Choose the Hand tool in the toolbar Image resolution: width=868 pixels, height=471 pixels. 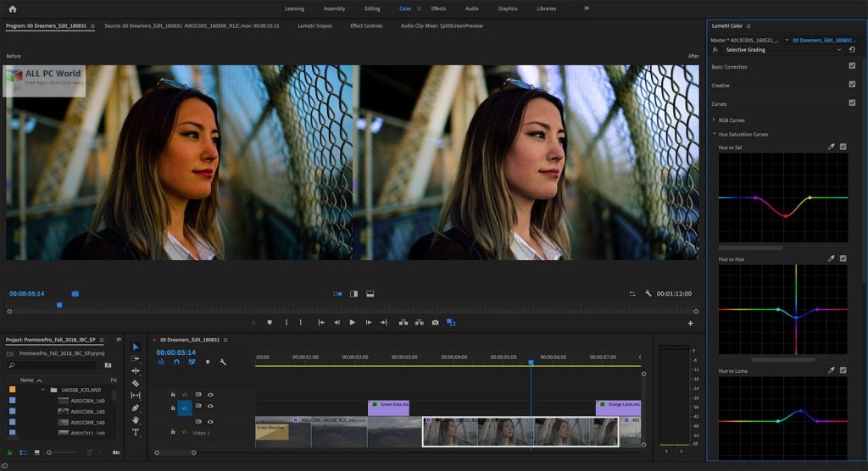coord(136,420)
